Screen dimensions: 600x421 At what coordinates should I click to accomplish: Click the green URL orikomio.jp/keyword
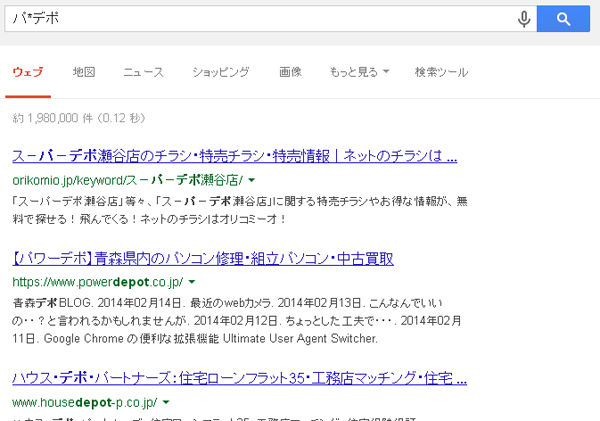tap(127, 180)
